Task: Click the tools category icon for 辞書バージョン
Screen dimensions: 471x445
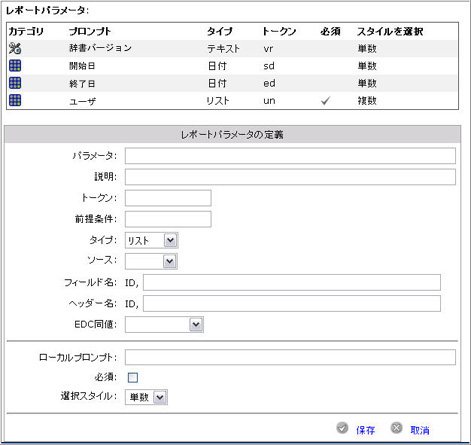Action: 15,48
